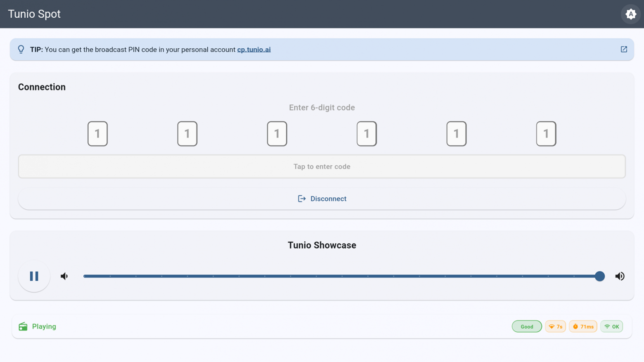Click the Connection section heading
644x362 pixels.
tap(42, 87)
